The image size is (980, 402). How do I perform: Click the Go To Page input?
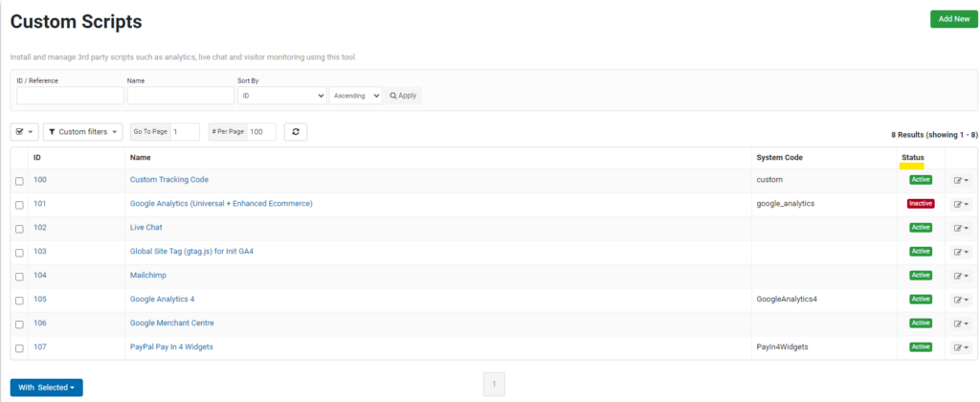tap(185, 132)
